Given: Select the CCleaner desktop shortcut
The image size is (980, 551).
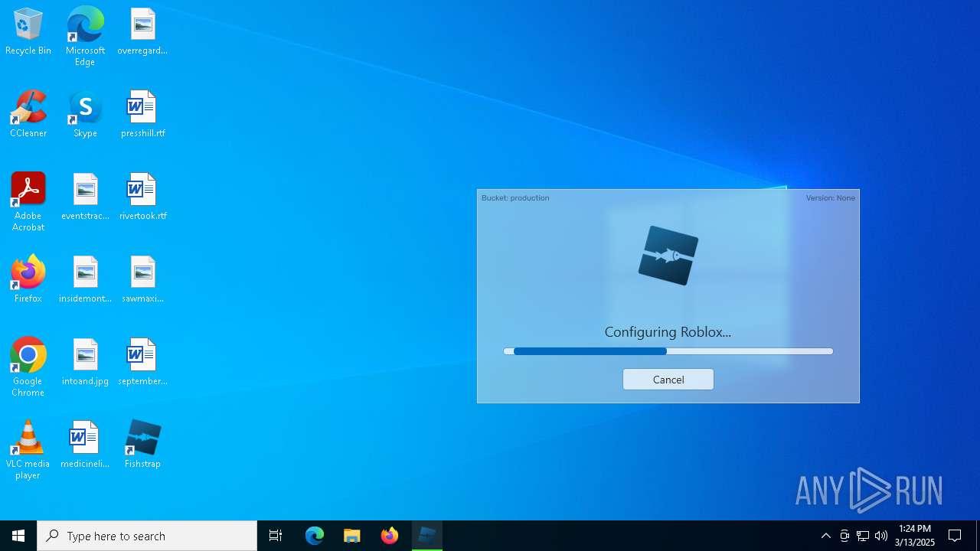Looking at the screenshot, I should (28, 115).
